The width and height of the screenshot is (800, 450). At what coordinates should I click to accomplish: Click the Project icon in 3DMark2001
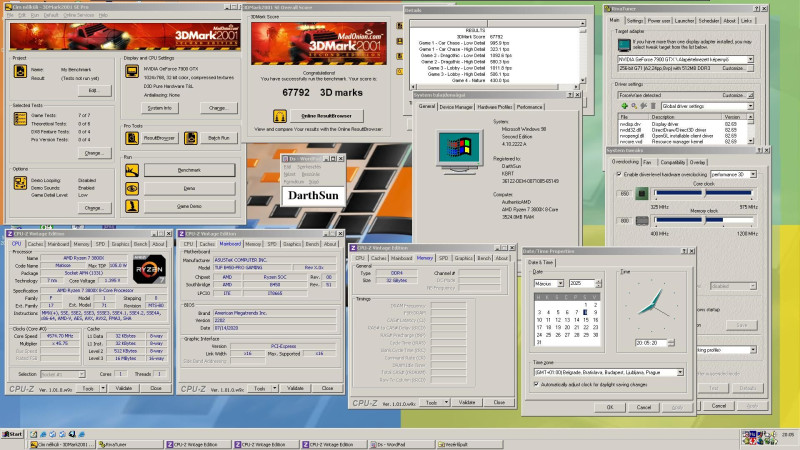[20, 71]
